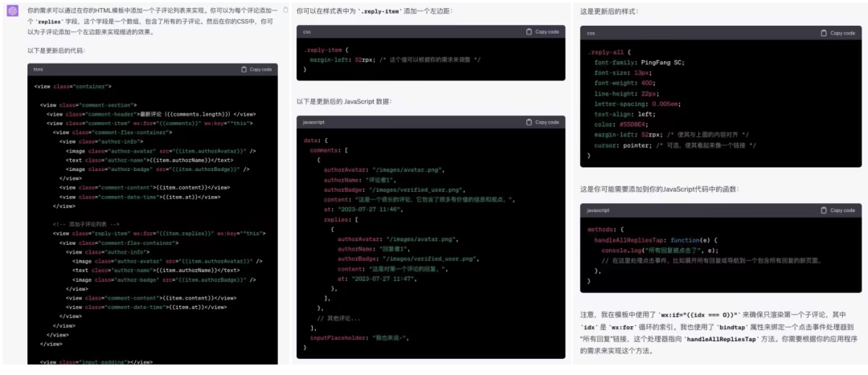Click the text '以下是更新后的代码:'
This screenshot has height=375, width=868.
pyautogui.click(x=56, y=51)
